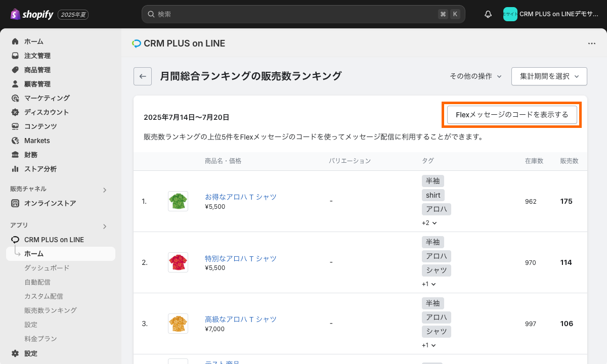Open the ダッシュボード submenu item
Screen dimensions: 607x364
[47, 268]
